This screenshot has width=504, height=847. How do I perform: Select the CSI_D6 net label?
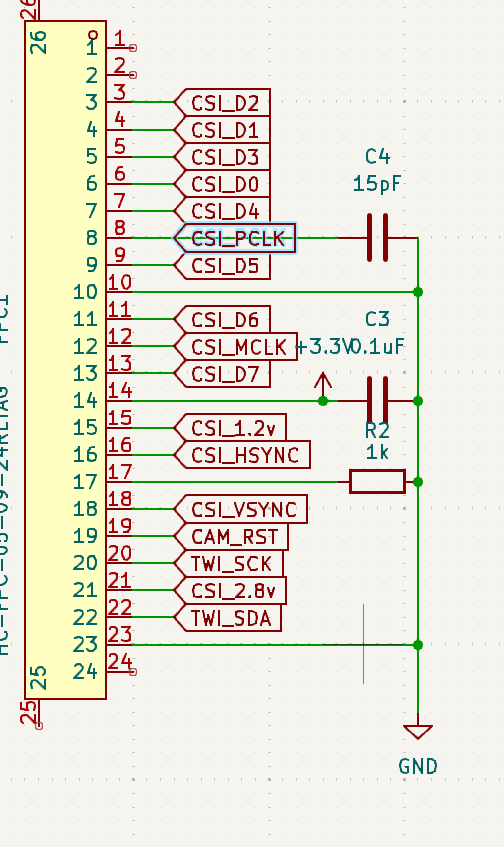[x=223, y=319]
